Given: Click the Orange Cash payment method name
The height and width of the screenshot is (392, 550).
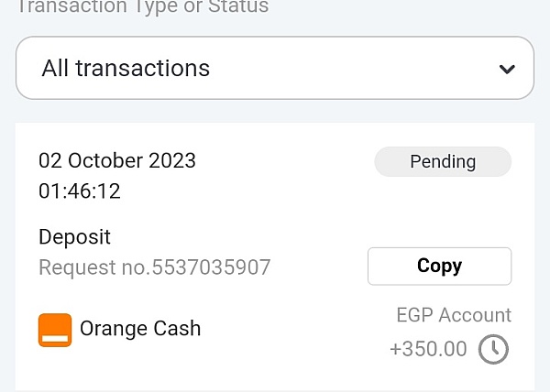Looking at the screenshot, I should pos(140,328).
